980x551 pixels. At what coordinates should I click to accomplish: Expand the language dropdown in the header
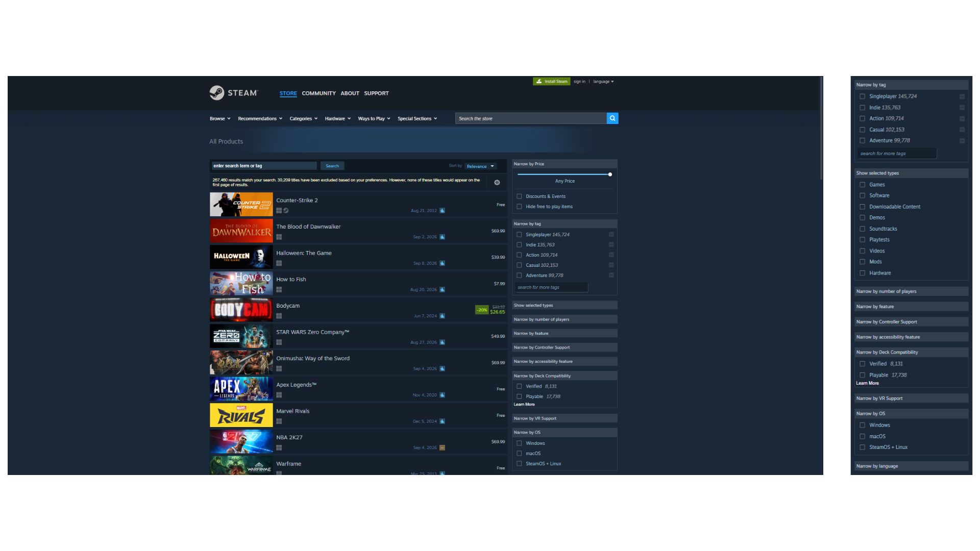(x=603, y=82)
